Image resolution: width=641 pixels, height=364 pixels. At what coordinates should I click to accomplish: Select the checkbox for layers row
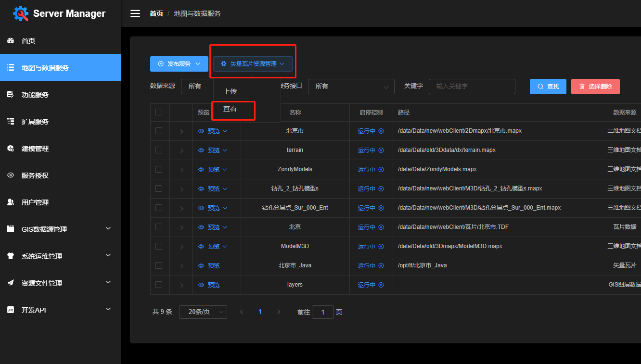point(159,285)
